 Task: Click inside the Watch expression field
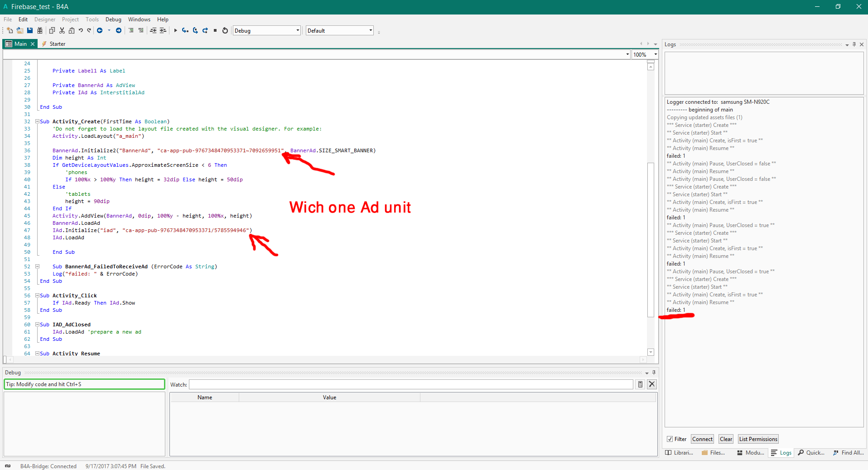pos(408,384)
